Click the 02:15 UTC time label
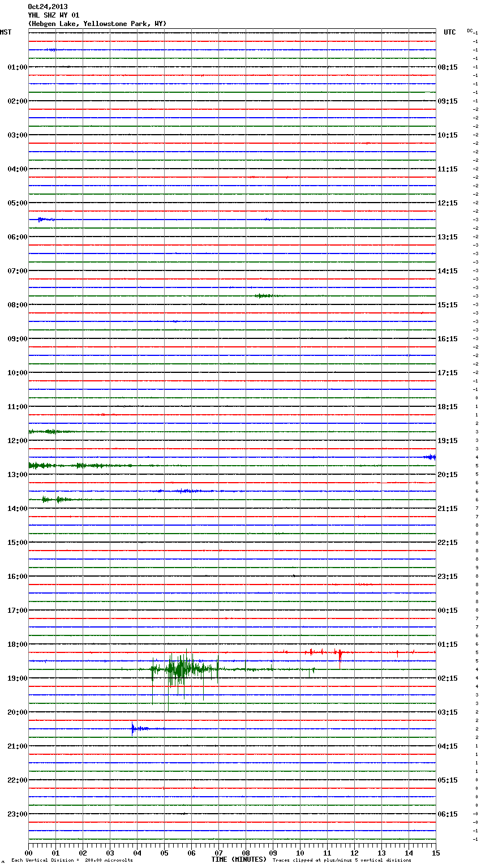 (x=448, y=678)
